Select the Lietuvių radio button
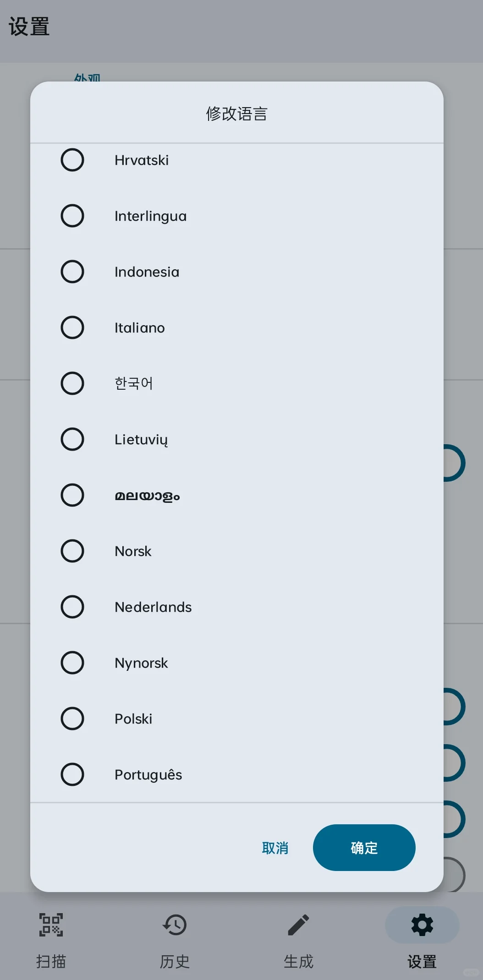The height and width of the screenshot is (980, 483). coord(72,439)
